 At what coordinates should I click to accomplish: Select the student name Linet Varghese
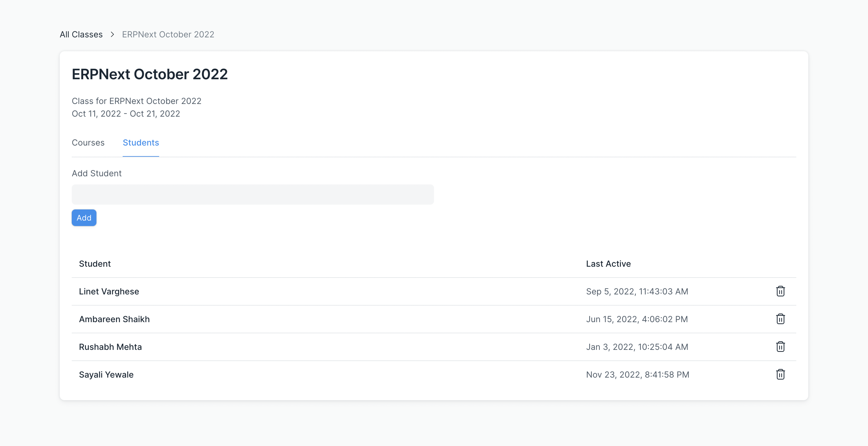pyautogui.click(x=109, y=291)
